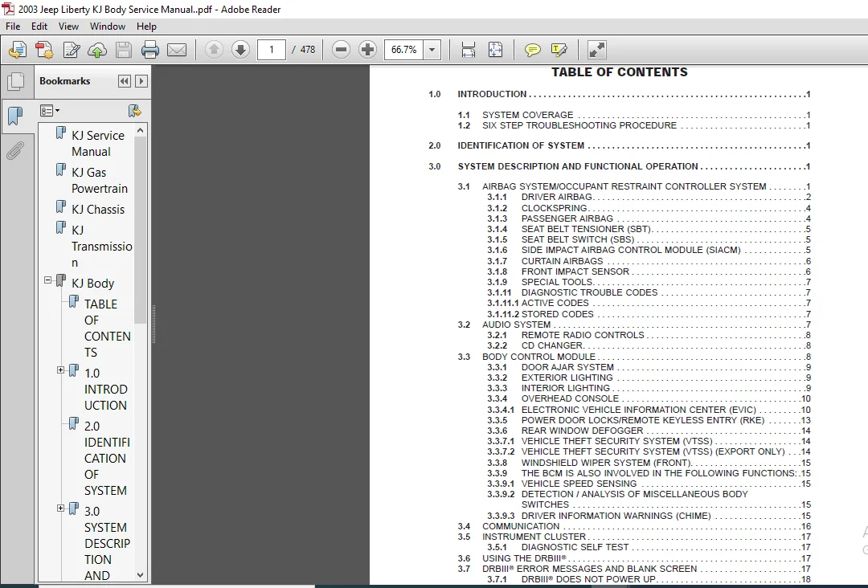Image resolution: width=868 pixels, height=588 pixels.
Task: Click the 3.3 BODY CONTROL MODULE entry
Action: (634, 357)
